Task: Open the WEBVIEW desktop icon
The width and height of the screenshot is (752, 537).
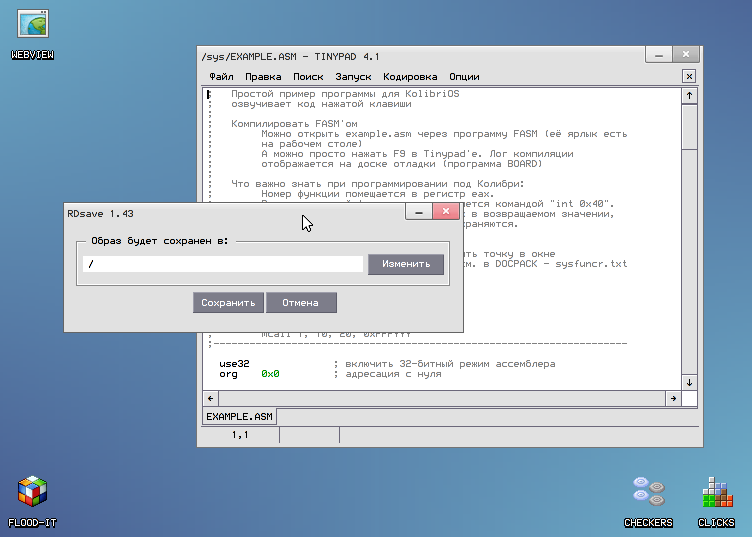Action: point(31,25)
